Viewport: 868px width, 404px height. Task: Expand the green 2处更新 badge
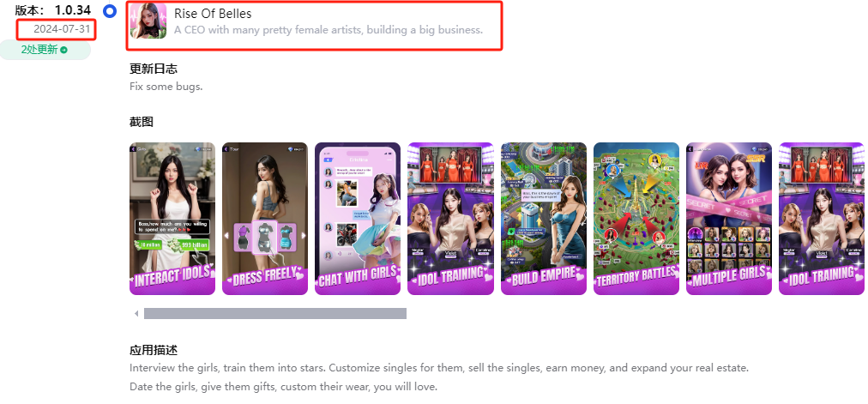(x=45, y=50)
